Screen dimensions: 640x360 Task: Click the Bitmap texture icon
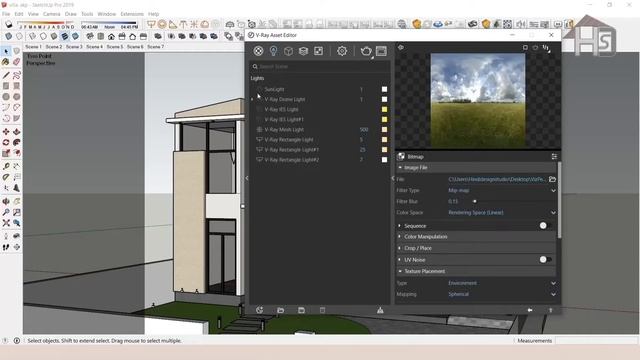point(401,156)
